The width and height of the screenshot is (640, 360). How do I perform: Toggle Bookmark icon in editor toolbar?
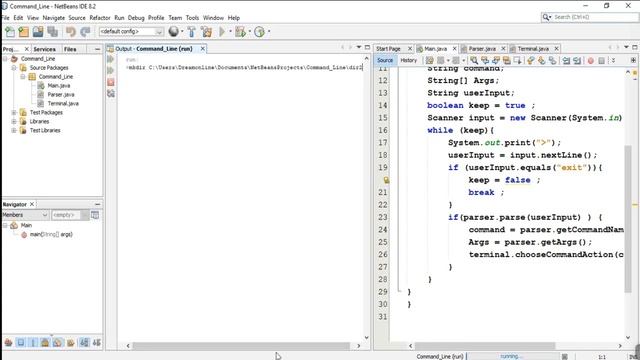pos(553,60)
